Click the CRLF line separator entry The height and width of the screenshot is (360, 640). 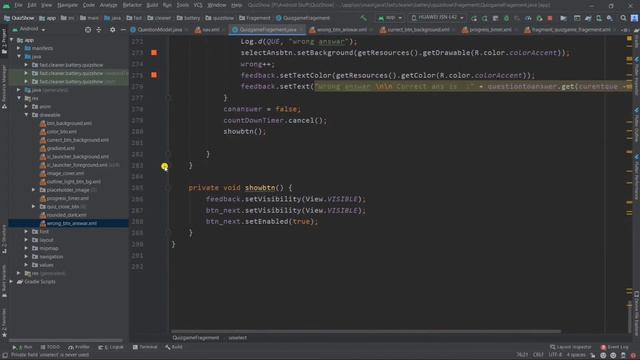pyautogui.click(x=538, y=355)
